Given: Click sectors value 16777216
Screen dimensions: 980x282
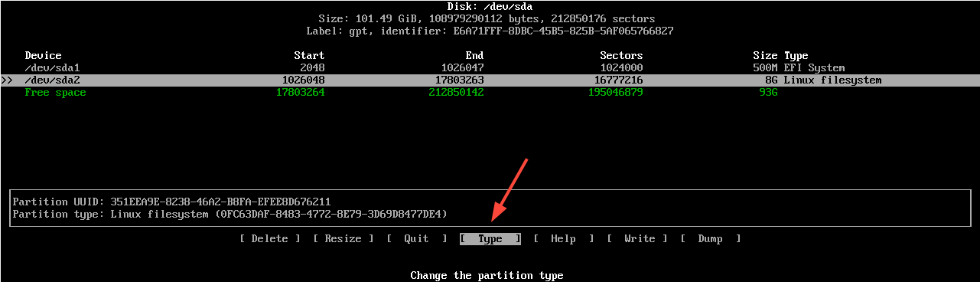Looking at the screenshot, I should point(618,80).
